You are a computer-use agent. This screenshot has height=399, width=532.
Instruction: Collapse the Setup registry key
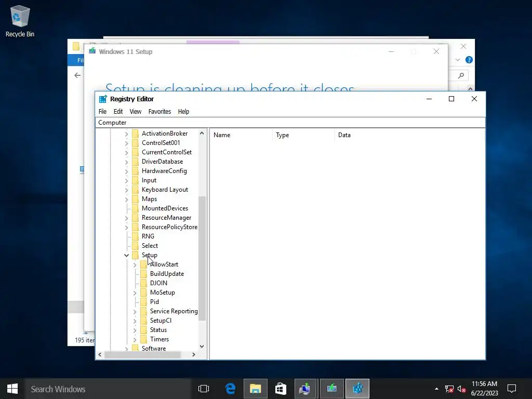(x=126, y=255)
